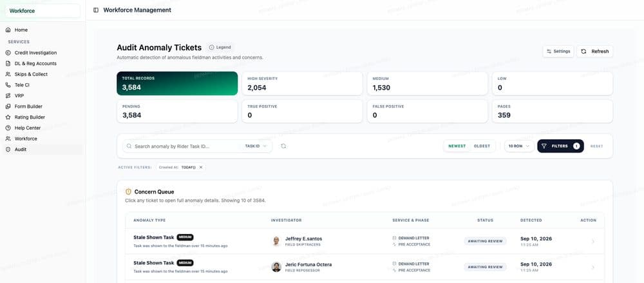Remove the Created At TODAY() filter chip
The width and height of the screenshot is (644, 283).
pyautogui.click(x=201, y=168)
